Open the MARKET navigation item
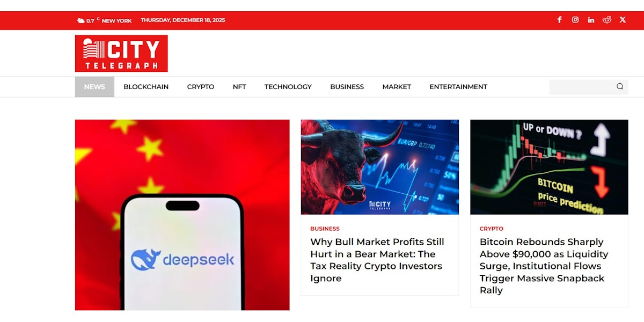The image size is (644, 322). coord(397,87)
